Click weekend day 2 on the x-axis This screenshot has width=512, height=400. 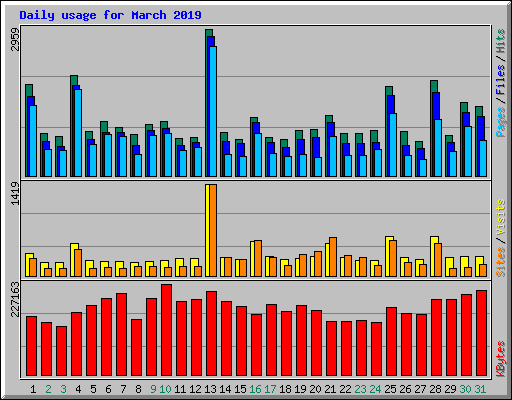pos(48,389)
